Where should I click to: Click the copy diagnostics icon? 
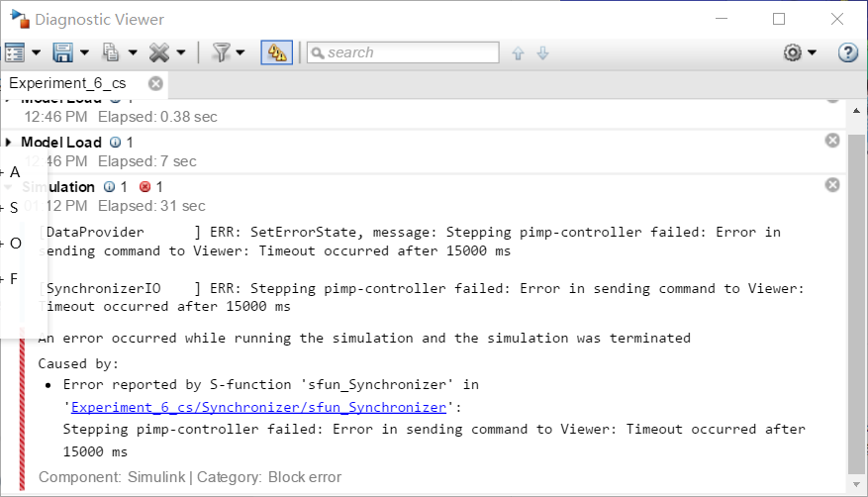pos(111,52)
